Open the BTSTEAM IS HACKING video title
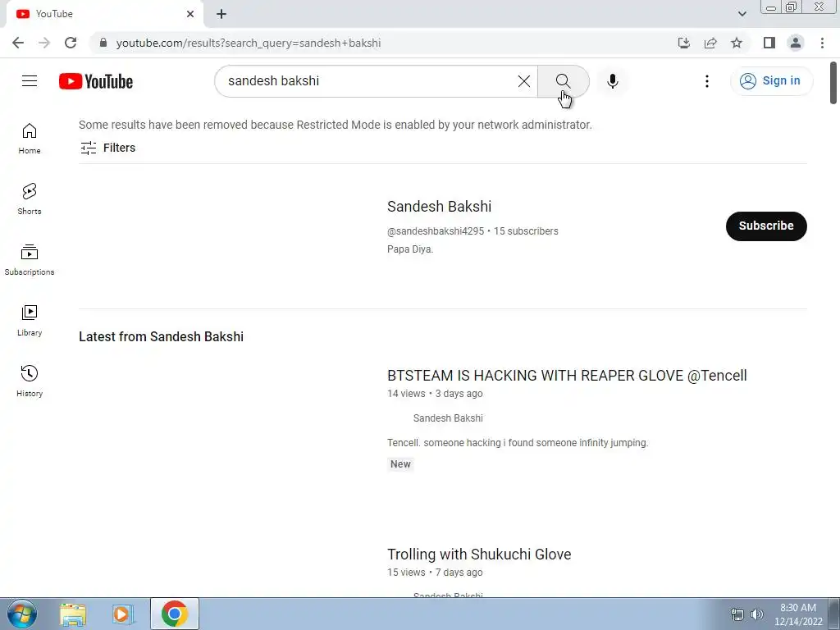Viewport: 840px width, 630px height. [x=567, y=376]
